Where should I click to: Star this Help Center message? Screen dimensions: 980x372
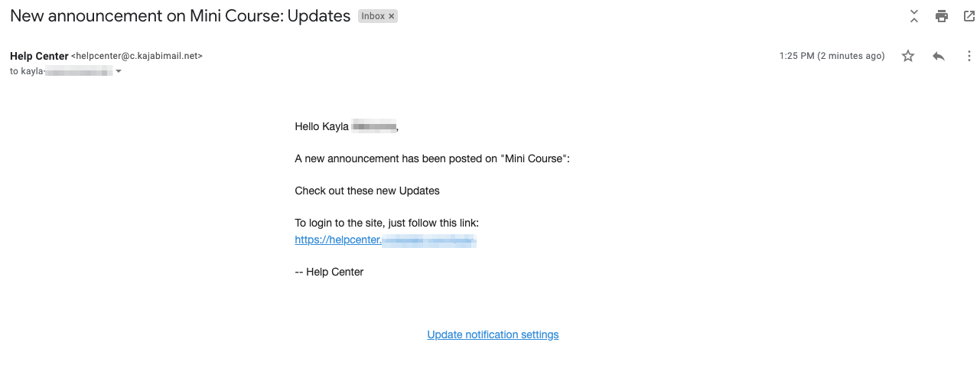(x=908, y=56)
